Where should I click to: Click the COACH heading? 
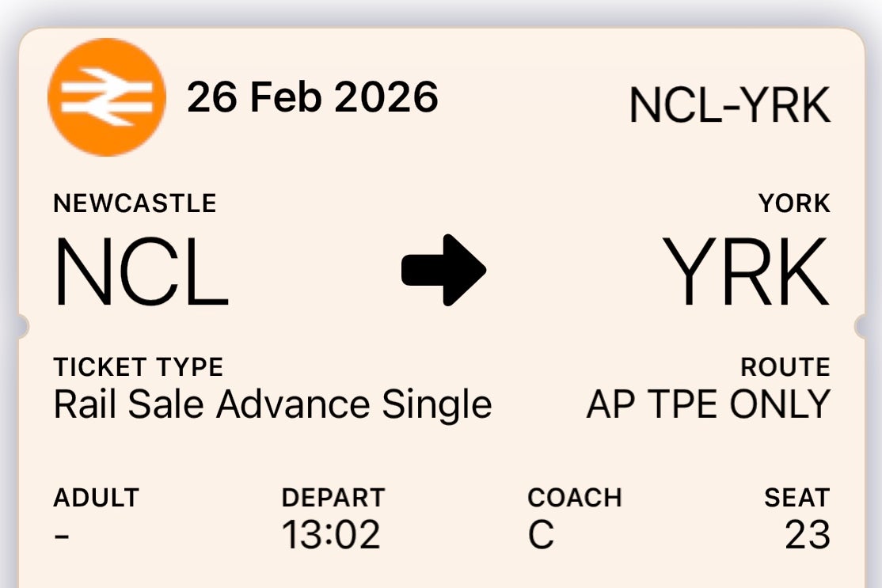tap(574, 498)
